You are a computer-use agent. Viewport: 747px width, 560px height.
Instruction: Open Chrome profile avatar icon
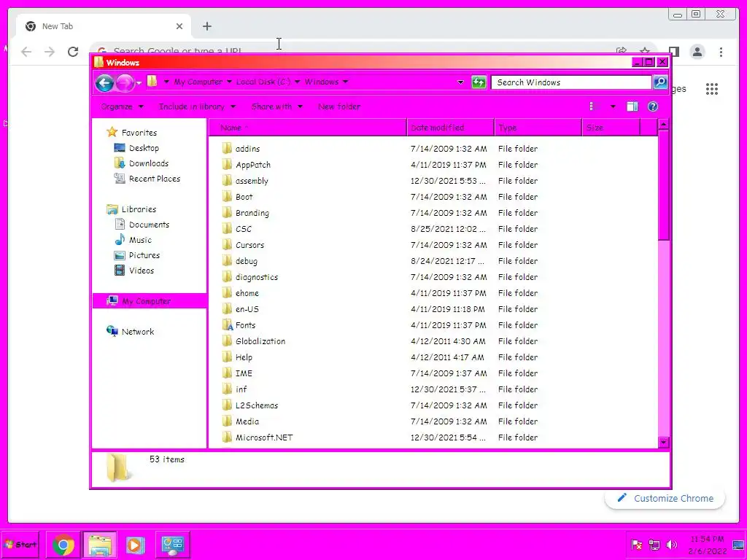point(697,52)
